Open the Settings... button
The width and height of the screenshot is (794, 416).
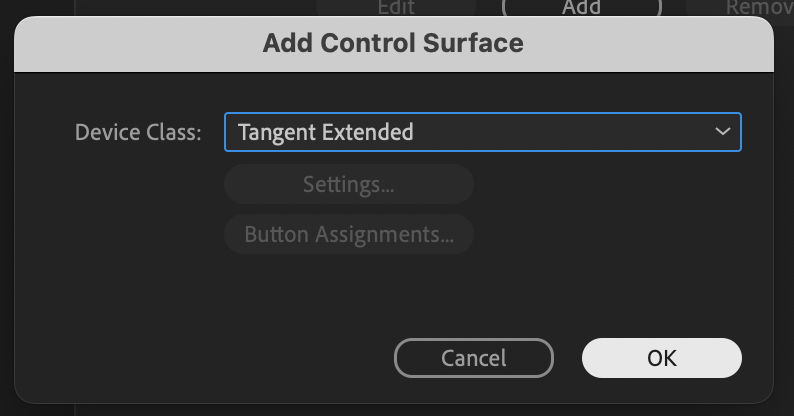[348, 185]
